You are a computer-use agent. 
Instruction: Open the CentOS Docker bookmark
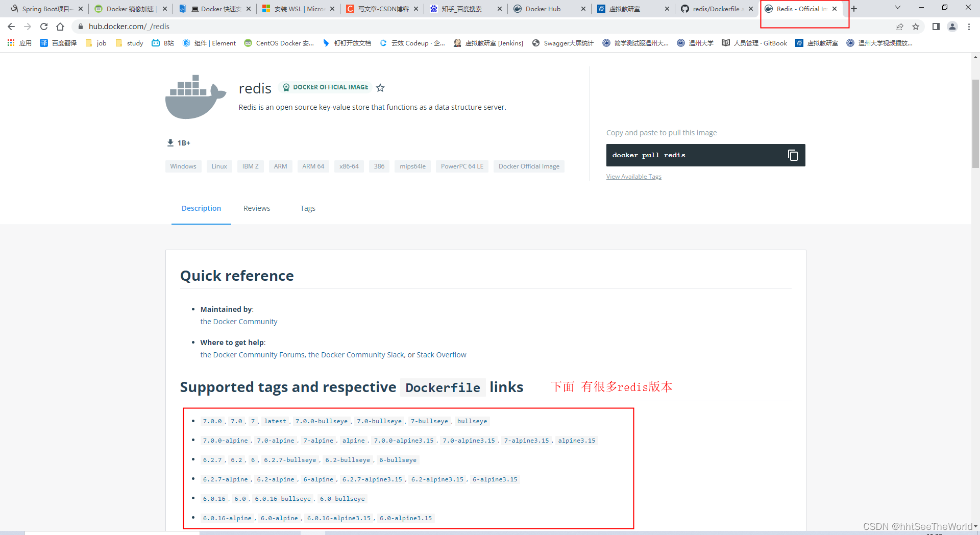click(279, 43)
